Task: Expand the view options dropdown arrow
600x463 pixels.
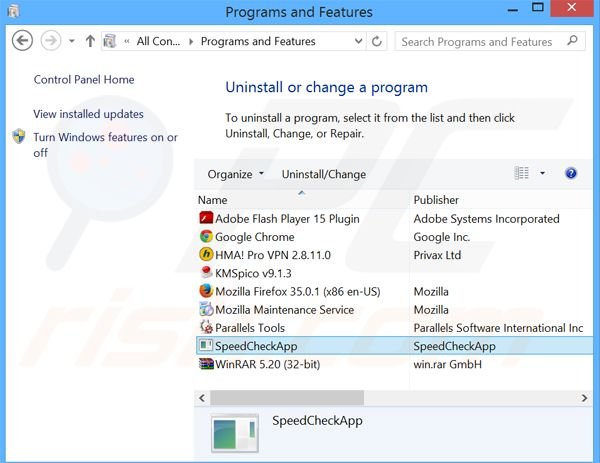Action: click(x=543, y=174)
